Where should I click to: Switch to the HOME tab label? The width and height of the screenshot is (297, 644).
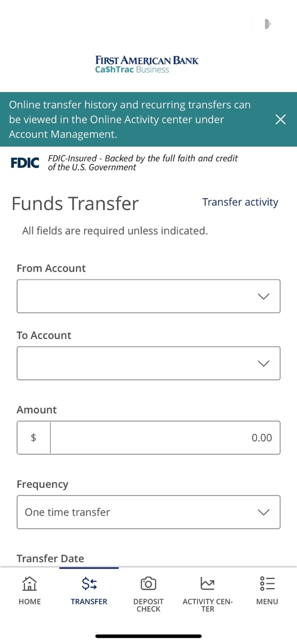(x=29, y=602)
